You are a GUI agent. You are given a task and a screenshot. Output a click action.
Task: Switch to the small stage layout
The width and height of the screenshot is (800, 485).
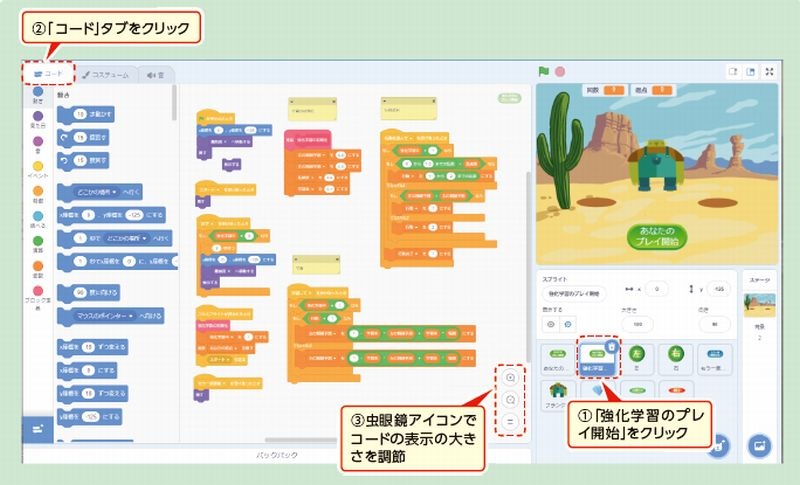(732, 72)
